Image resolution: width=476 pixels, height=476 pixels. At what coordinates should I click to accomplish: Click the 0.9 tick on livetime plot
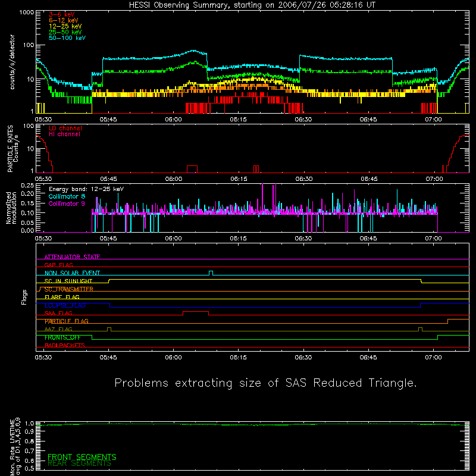coord(30,432)
